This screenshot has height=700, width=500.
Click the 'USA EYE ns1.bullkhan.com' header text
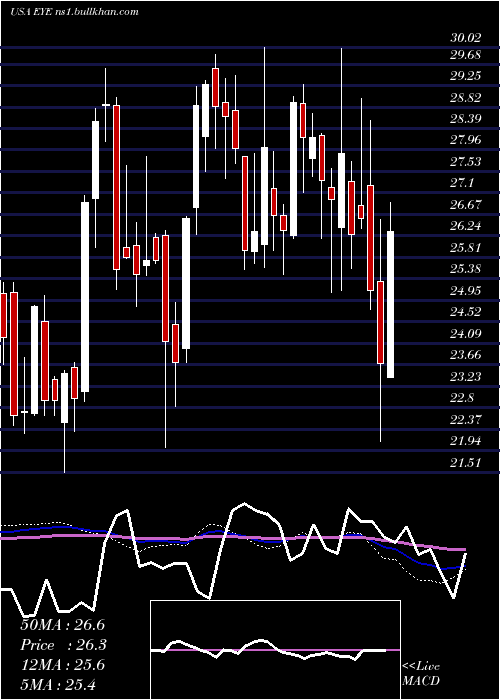[74, 11]
